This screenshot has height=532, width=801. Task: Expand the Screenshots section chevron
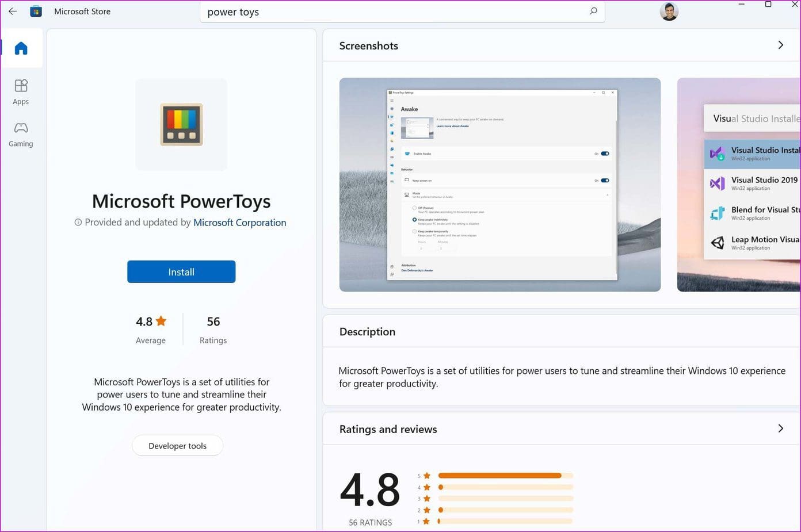(780, 45)
